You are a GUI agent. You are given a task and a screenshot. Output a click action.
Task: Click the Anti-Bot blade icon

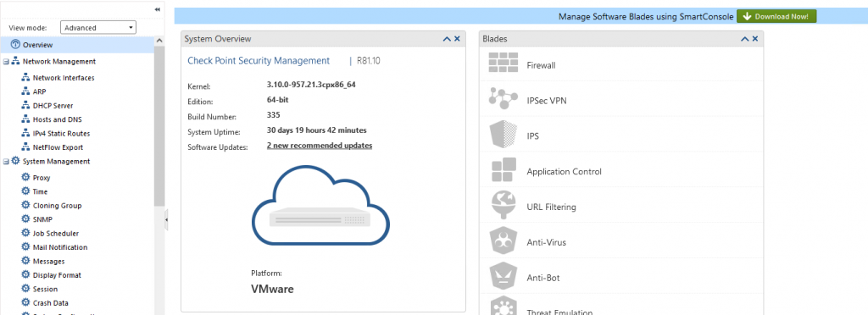coord(504,277)
